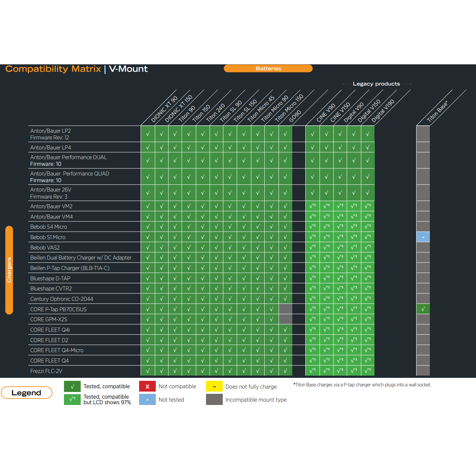Click the 'DIONIC XT 90' column header
476x476 pixels.
tap(164, 109)
